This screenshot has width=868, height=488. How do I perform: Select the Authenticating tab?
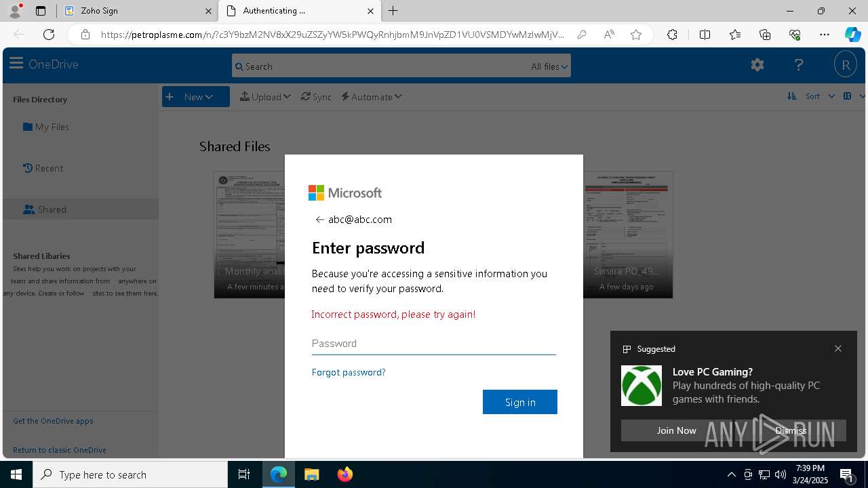tap(299, 11)
